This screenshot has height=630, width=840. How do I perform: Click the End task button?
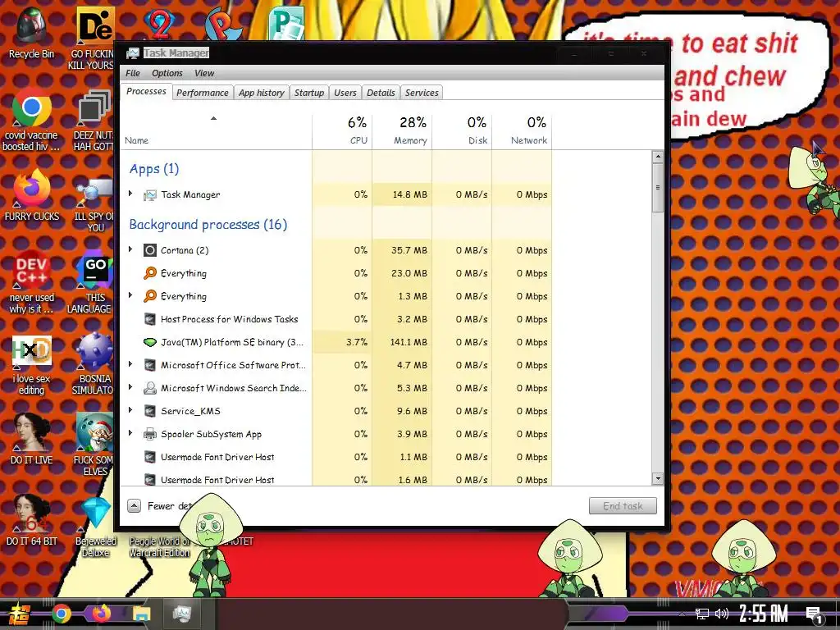point(623,505)
